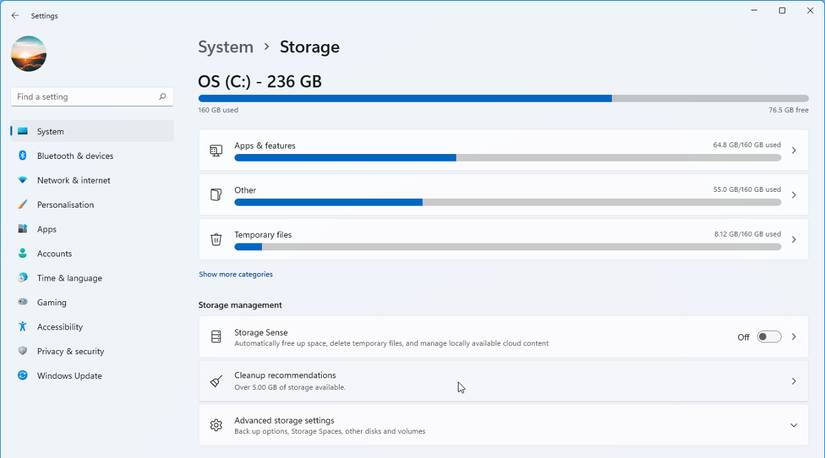
Task: Maximize the Settings window
Action: [x=782, y=11]
